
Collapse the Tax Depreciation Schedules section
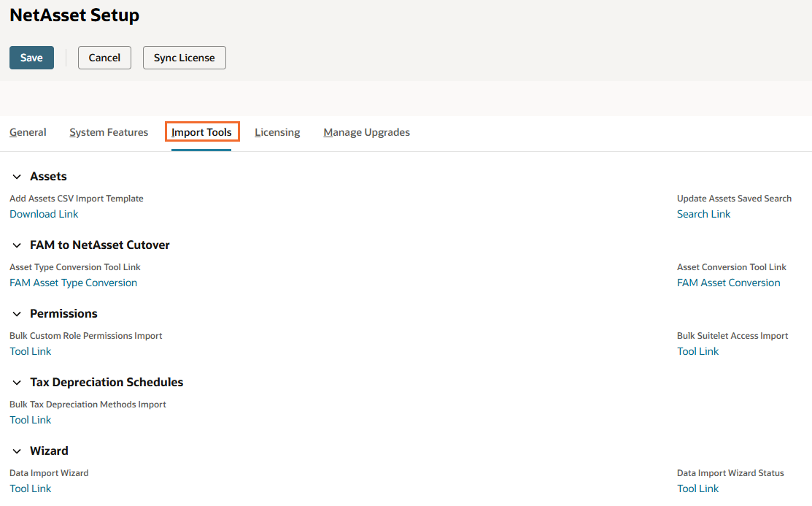17,383
